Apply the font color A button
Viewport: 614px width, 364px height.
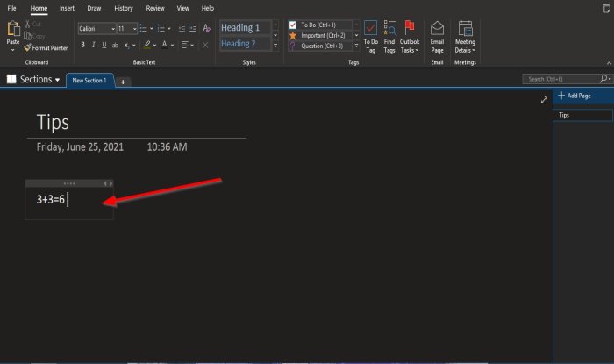(x=165, y=45)
